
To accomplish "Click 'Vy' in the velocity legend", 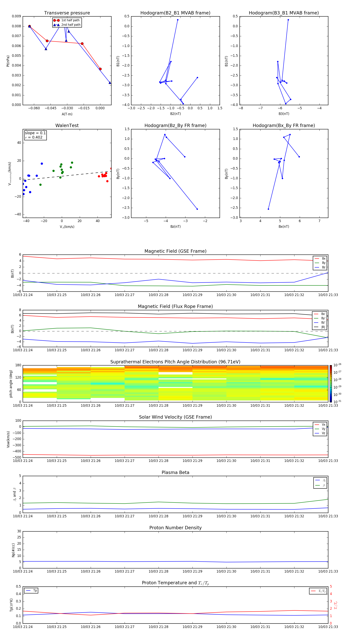I will point(320,429).
